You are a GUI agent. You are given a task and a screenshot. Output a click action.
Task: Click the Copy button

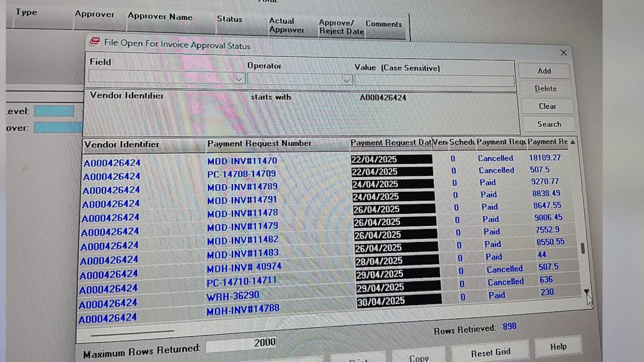(x=419, y=358)
